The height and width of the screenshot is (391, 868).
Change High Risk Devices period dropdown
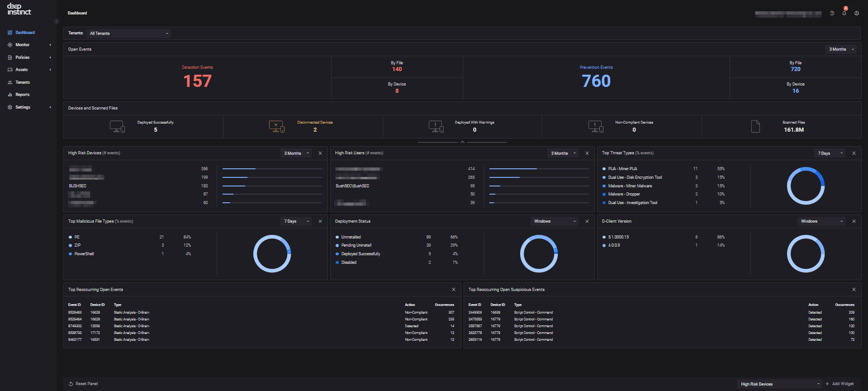[x=296, y=153]
